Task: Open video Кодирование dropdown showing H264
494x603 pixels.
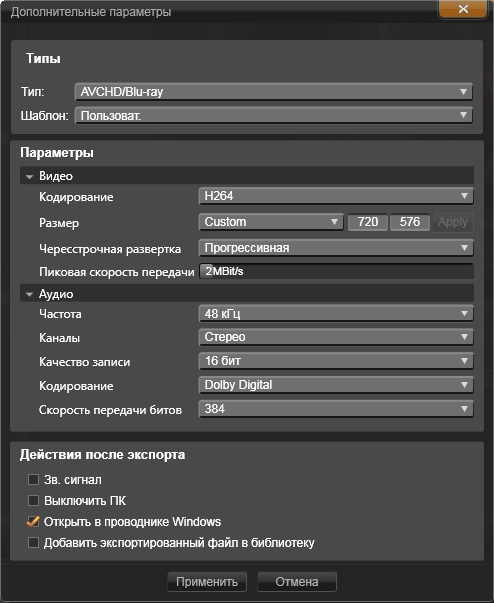Action: tap(336, 196)
